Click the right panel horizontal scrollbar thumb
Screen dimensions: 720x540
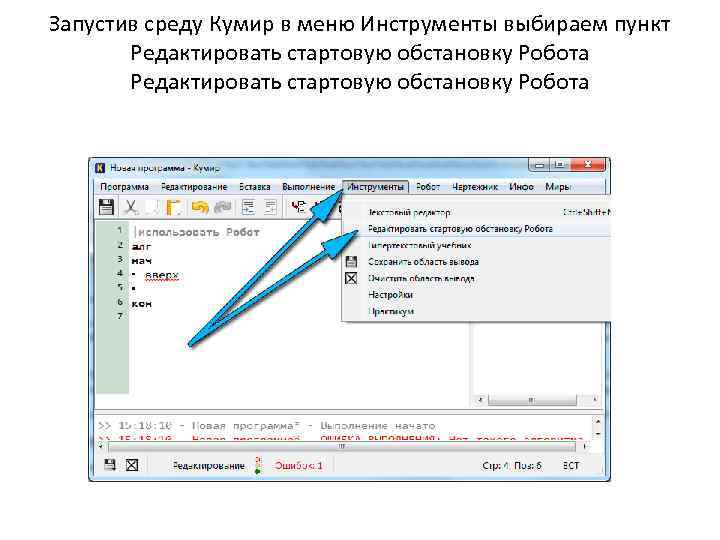[x=532, y=400]
